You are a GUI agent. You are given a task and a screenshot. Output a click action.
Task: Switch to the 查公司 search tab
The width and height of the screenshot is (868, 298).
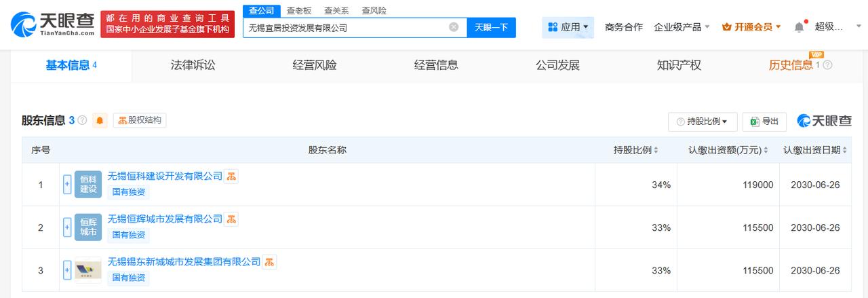click(x=261, y=10)
